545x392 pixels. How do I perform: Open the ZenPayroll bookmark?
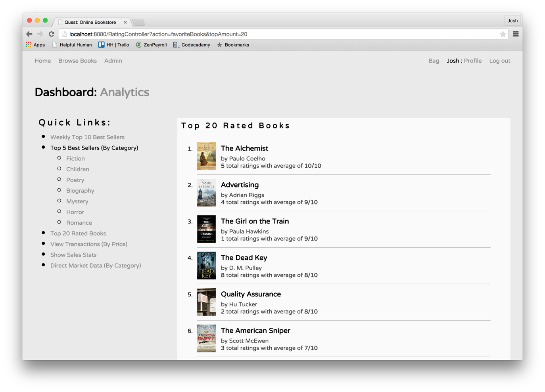151,45
